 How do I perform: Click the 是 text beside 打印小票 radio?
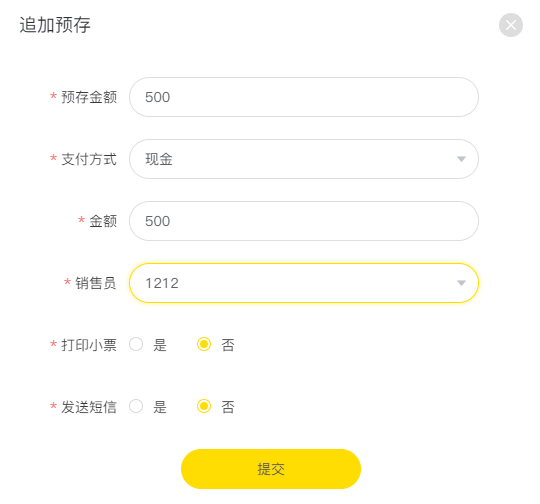[x=160, y=345]
